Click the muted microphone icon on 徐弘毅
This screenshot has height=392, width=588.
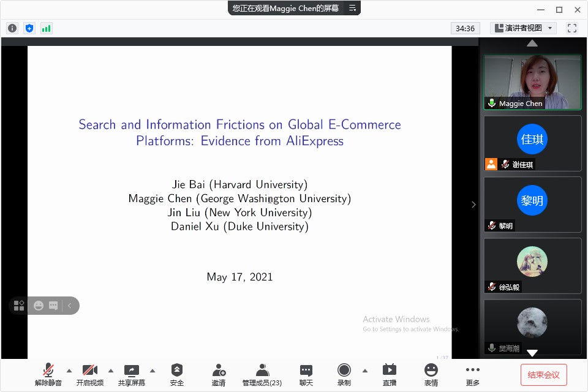pyautogui.click(x=492, y=287)
